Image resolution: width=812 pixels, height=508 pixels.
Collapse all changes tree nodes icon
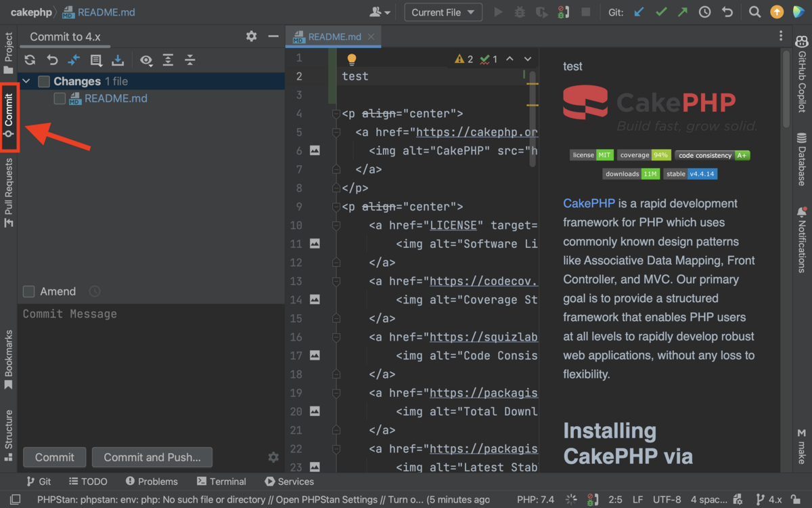[x=190, y=60]
